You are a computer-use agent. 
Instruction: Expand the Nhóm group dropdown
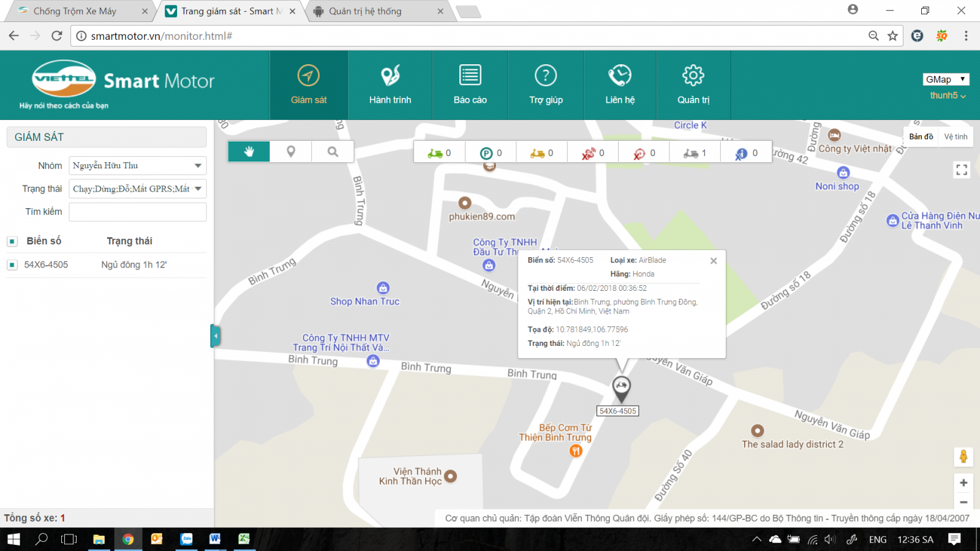point(198,165)
